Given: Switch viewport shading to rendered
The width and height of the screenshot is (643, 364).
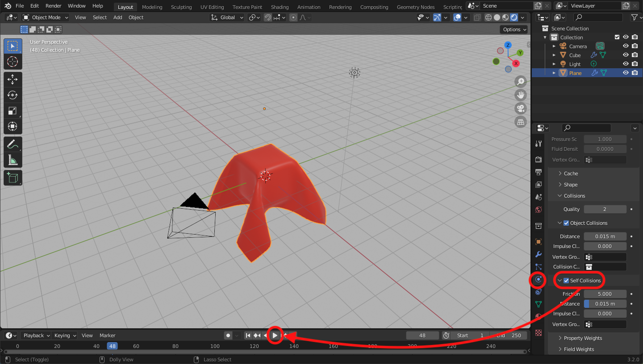Looking at the screenshot, I should coord(514,17).
